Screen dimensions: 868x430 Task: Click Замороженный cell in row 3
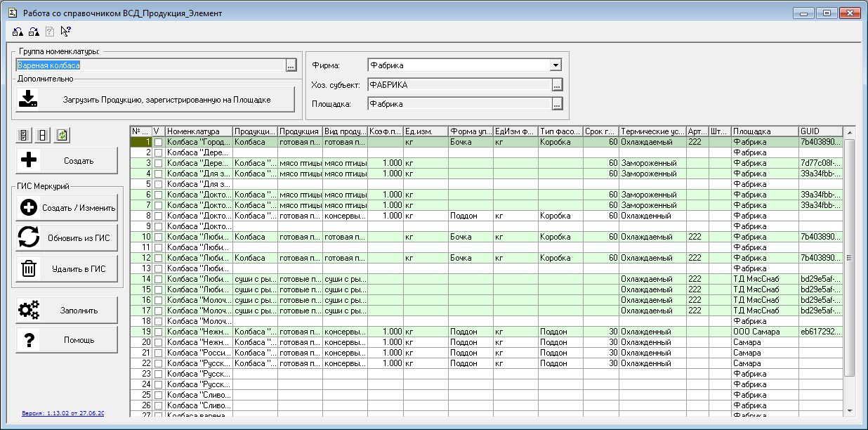click(x=652, y=163)
